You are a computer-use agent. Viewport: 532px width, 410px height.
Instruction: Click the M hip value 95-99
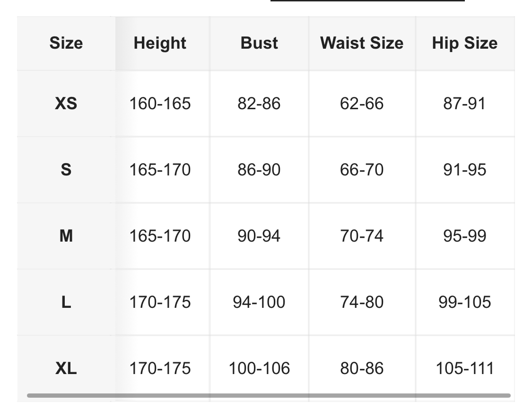[x=464, y=236]
